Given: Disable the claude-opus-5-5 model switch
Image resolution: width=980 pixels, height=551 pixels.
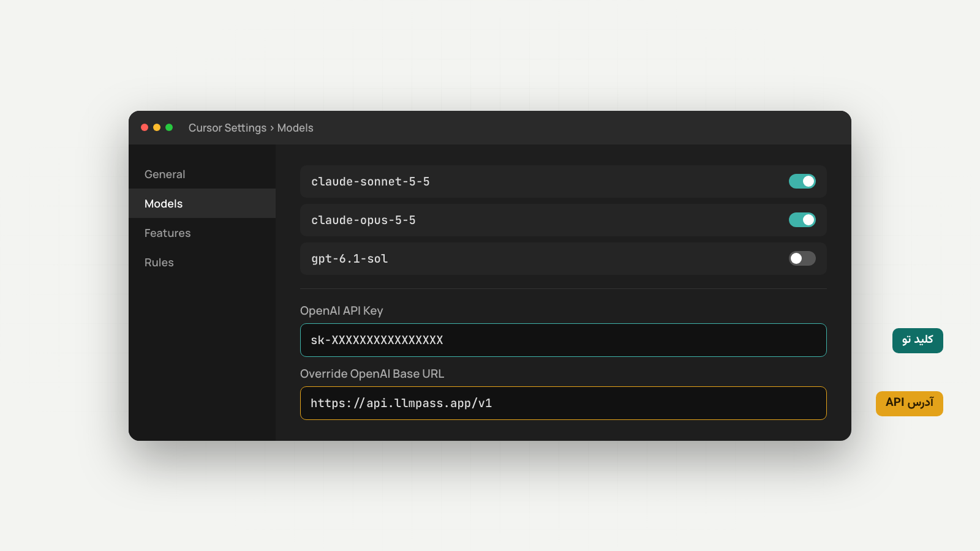Looking at the screenshot, I should click(802, 220).
